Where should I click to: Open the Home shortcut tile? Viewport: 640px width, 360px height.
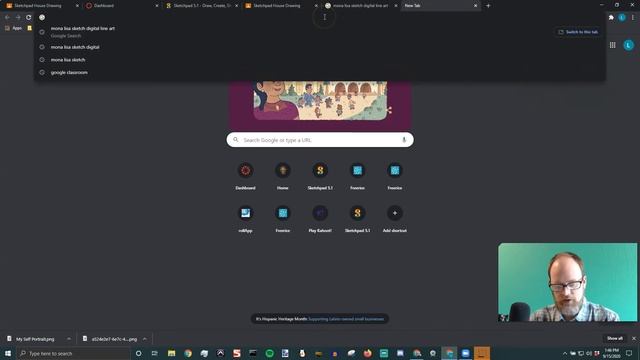click(282, 176)
